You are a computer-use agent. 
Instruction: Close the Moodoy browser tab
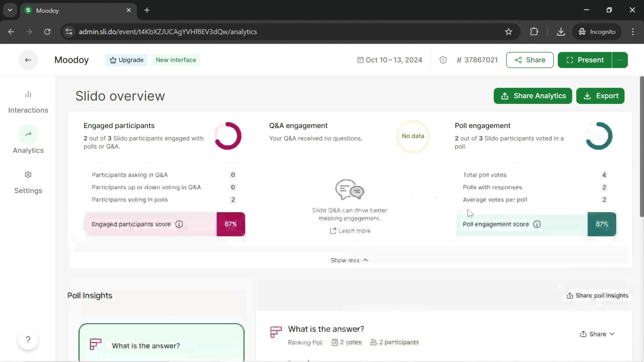[129, 10]
